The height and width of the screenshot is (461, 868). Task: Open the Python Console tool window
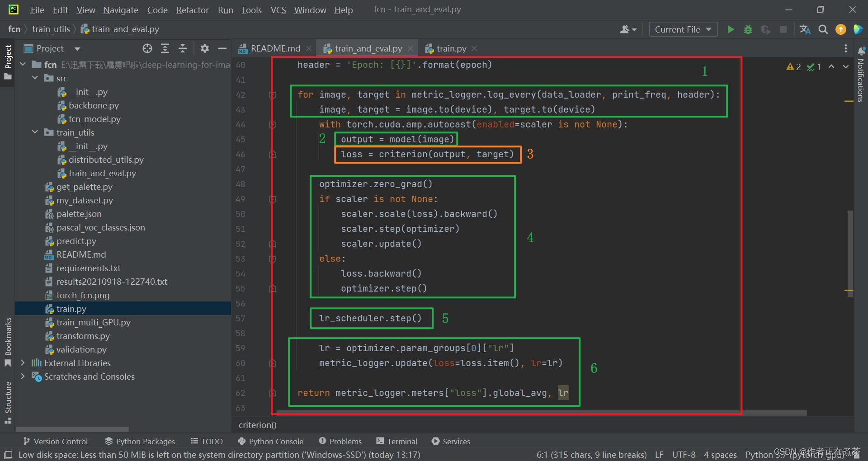[270, 442]
